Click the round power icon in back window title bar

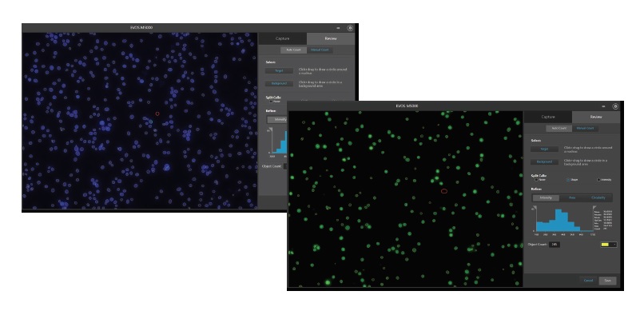(350, 28)
